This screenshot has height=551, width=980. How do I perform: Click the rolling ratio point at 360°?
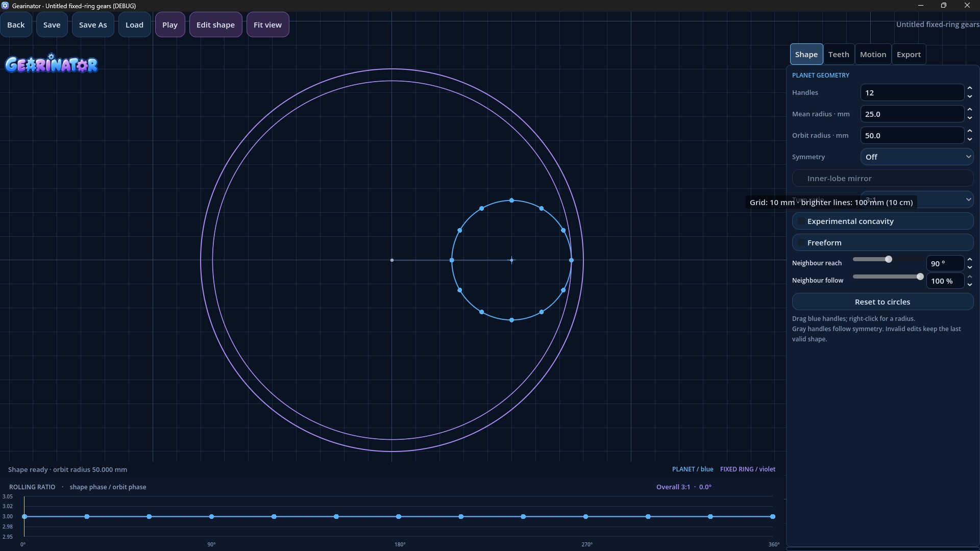(773, 517)
